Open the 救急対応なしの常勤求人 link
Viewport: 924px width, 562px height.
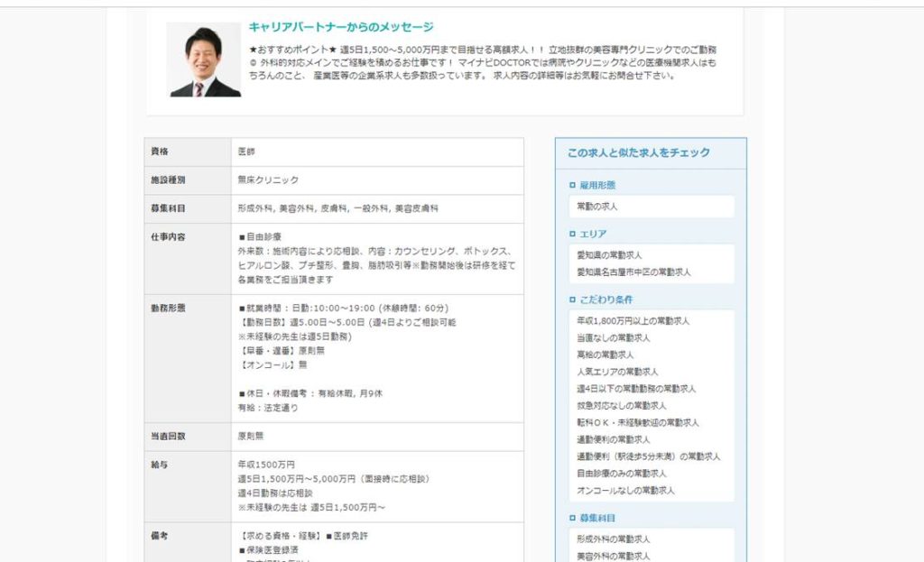click(621, 406)
